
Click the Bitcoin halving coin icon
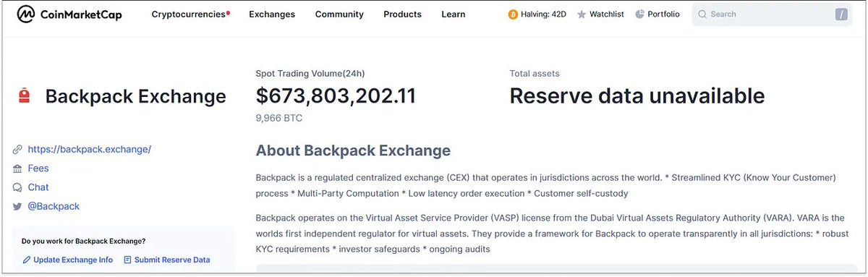point(514,14)
